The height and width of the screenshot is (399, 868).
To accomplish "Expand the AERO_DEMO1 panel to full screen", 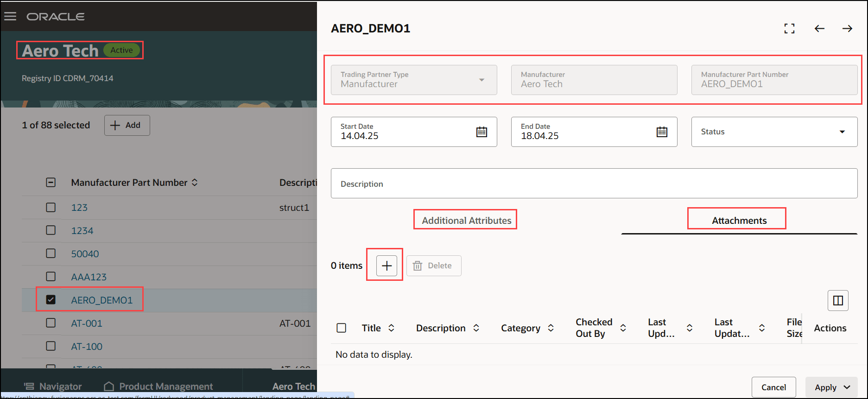I will click(x=789, y=29).
